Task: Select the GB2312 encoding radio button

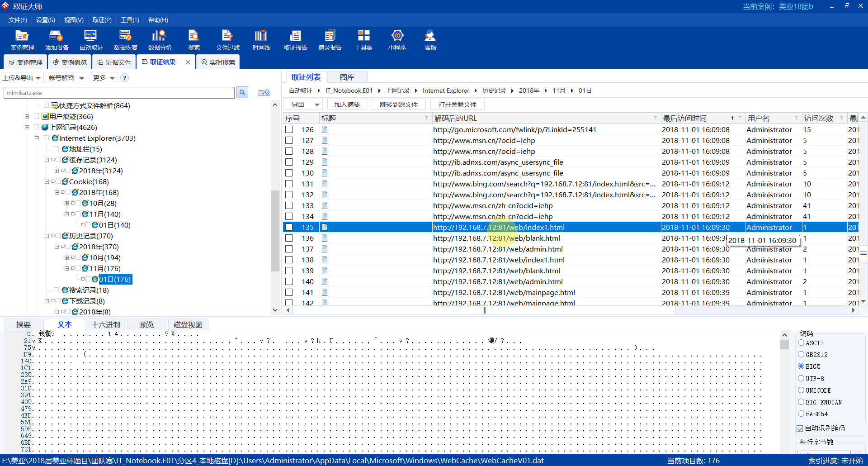Action: 801,355
